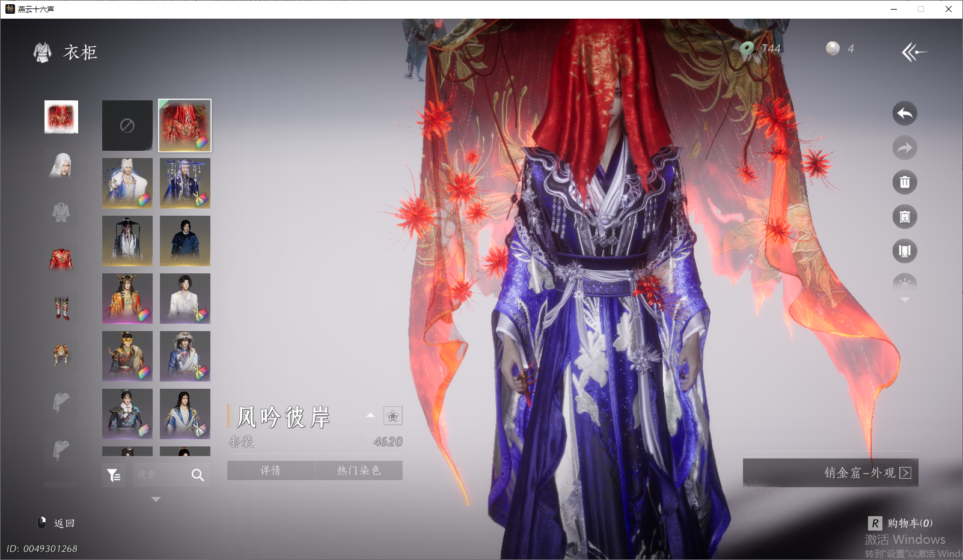
Task: Click the 套装 set type label
Action: 242,442
